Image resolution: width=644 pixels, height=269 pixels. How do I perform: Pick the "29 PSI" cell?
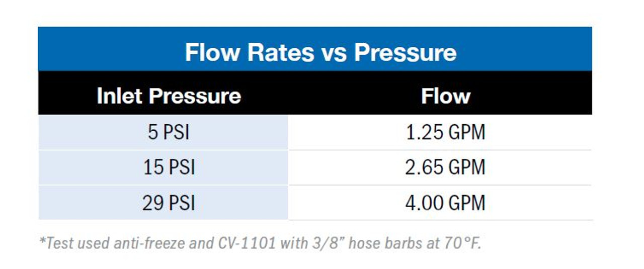[x=169, y=203]
